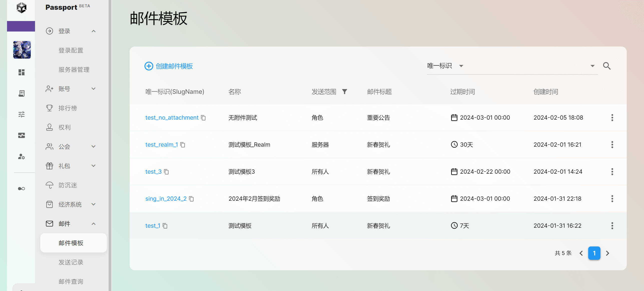Copy the test_realm_1 slug name

coord(183,145)
